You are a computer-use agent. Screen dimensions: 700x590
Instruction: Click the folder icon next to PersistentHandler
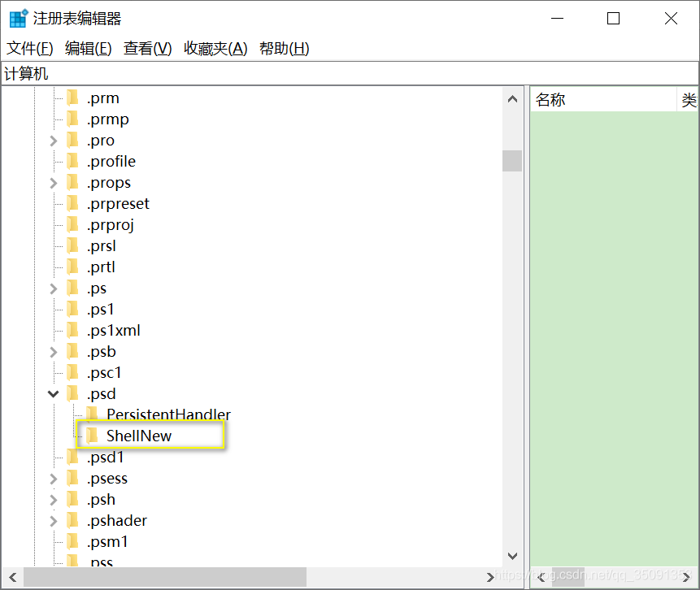pyautogui.click(x=93, y=415)
